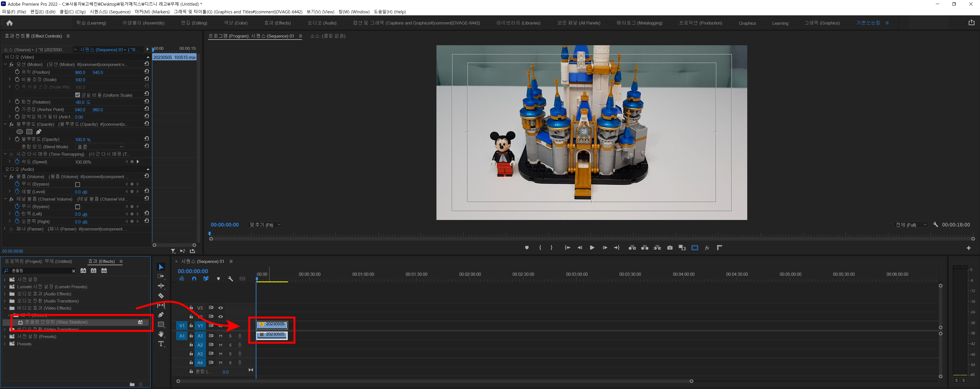Select the Razor tool
Viewport: 980px width, 389px height.
[161, 296]
